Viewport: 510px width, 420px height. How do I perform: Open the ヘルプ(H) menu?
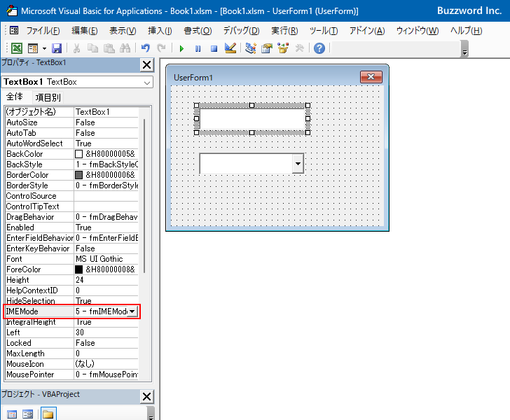click(466, 31)
